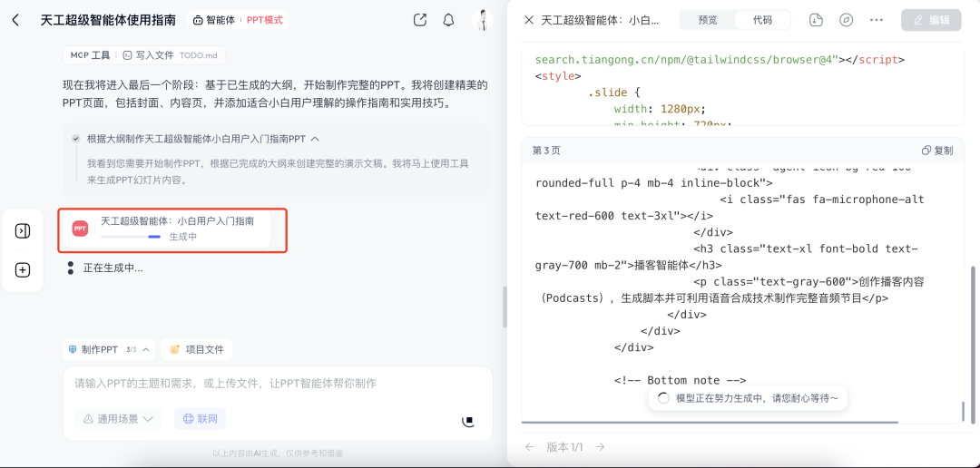Viewport: 980px width, 468px height.
Task: Go back using the left arrow
Action: [15, 20]
